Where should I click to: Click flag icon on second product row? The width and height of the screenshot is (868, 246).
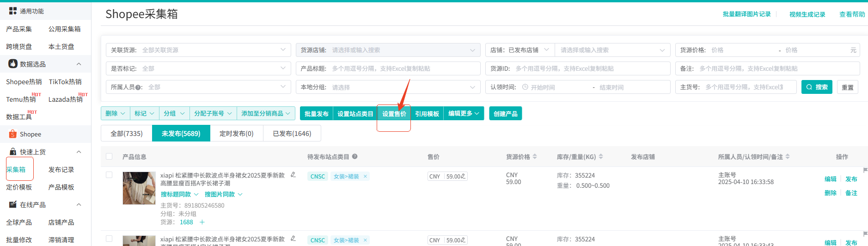865,234
